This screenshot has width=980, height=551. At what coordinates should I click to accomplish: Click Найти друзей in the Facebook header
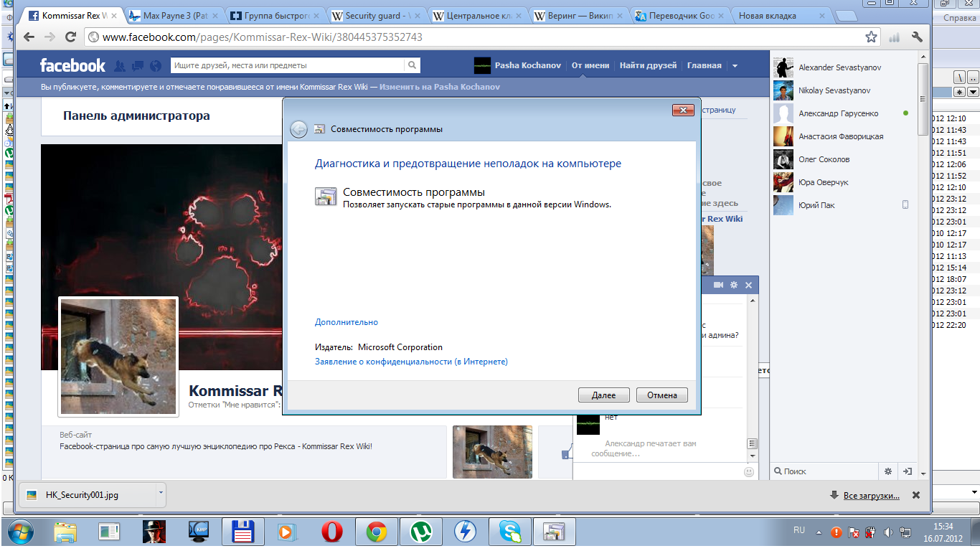[x=648, y=65]
